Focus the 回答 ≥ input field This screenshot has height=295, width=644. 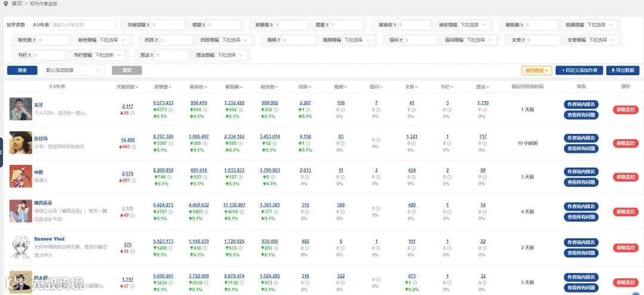176,40
